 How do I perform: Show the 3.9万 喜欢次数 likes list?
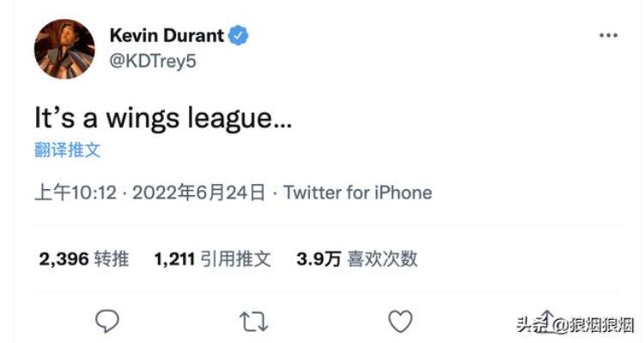pos(357,259)
